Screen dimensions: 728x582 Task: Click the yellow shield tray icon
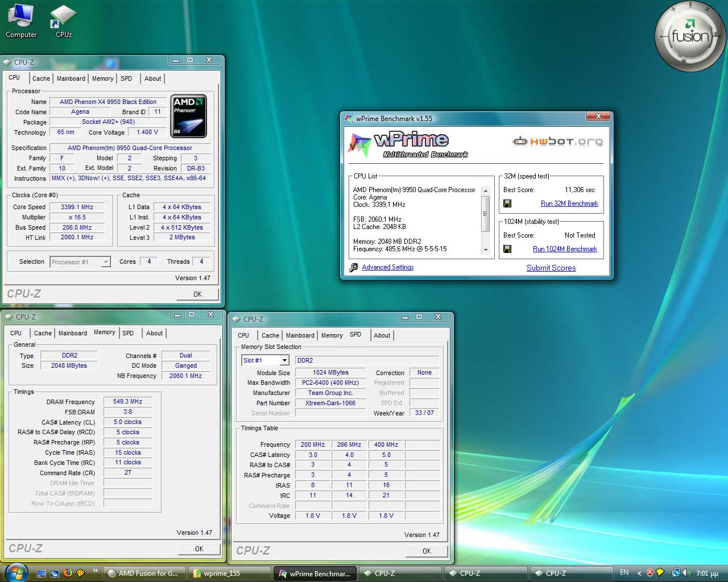pos(660,572)
